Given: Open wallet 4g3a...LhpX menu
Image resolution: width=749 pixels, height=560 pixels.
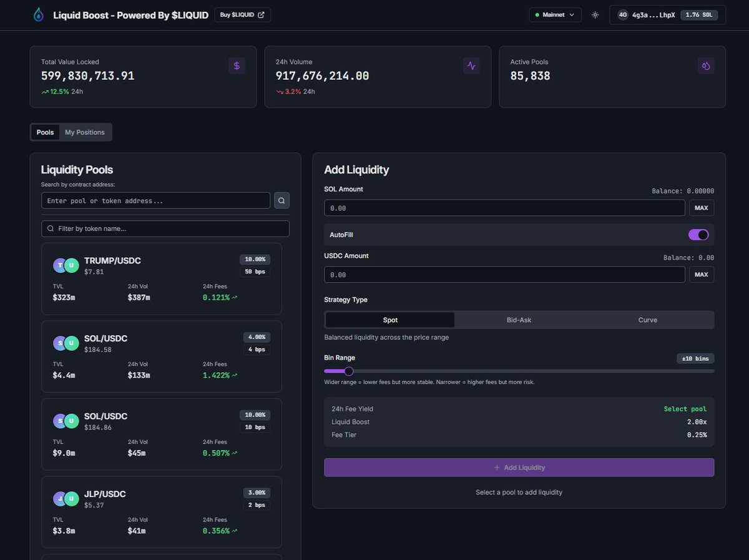Looking at the screenshot, I should (667, 15).
